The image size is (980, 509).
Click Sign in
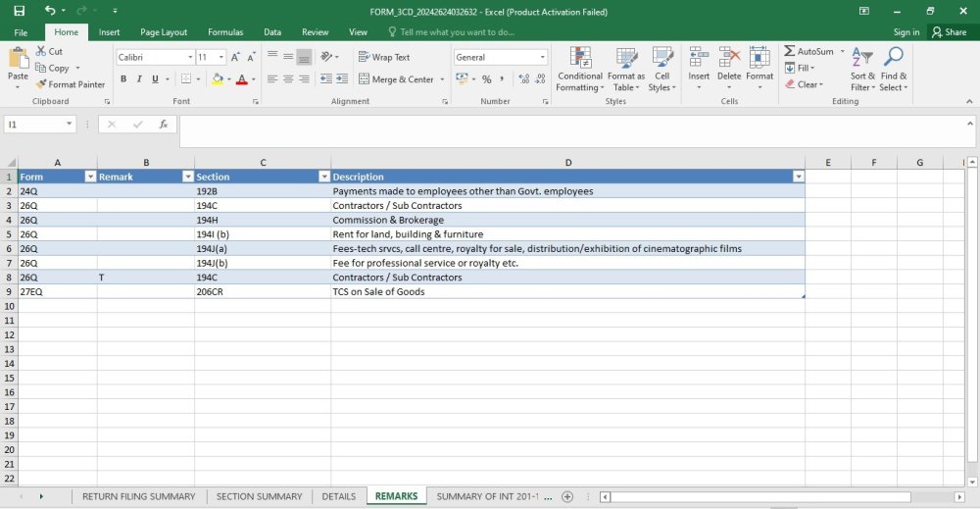pos(906,32)
